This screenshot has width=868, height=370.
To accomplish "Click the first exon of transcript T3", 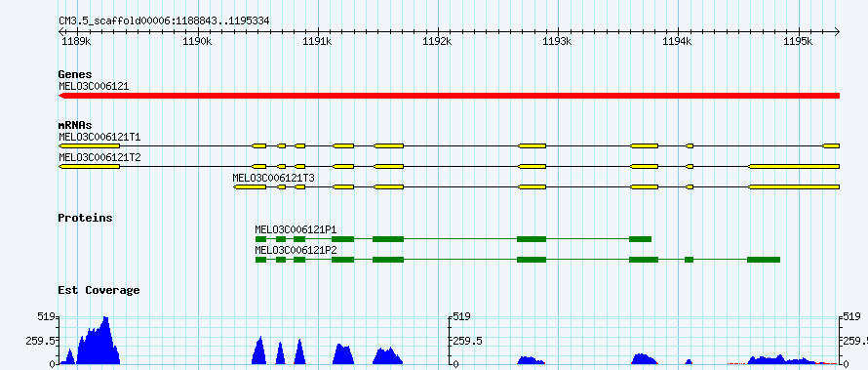I will pyautogui.click(x=250, y=187).
